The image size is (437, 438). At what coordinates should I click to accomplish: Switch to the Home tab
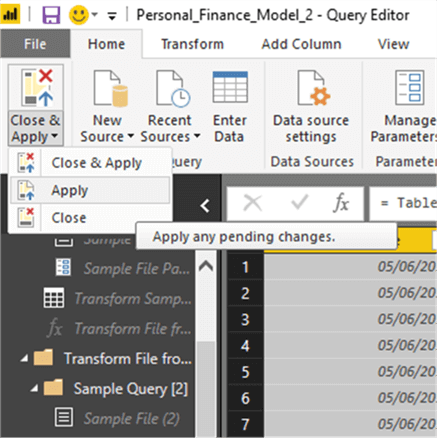[x=106, y=44]
